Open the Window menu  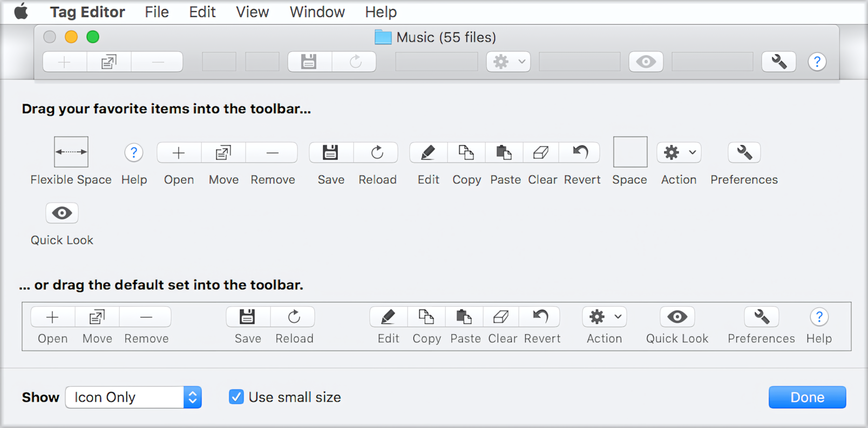(317, 12)
